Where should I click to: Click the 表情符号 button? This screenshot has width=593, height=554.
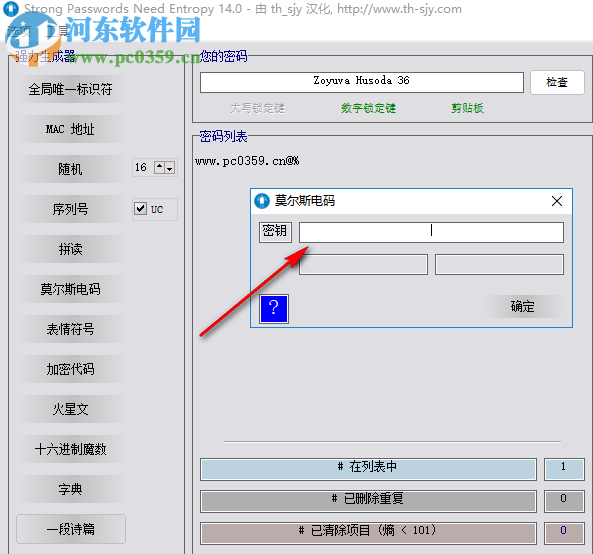(71, 329)
